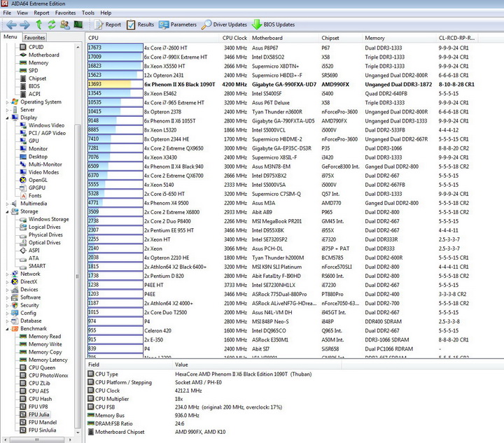Switch to the Favorites tab

tap(34, 37)
